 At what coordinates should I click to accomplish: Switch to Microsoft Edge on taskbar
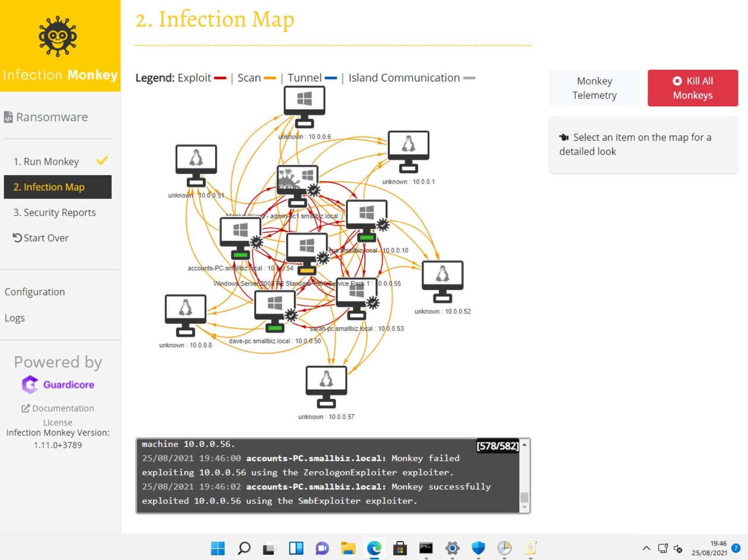(374, 548)
